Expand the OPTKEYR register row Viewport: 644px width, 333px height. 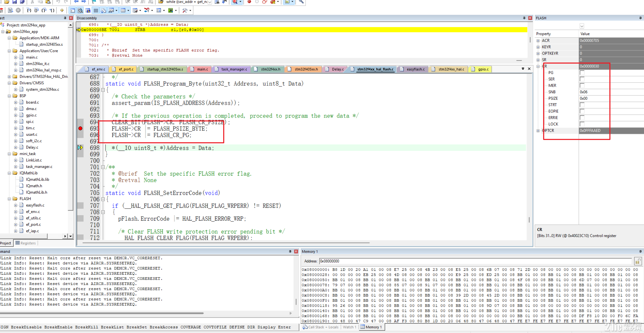click(x=538, y=53)
